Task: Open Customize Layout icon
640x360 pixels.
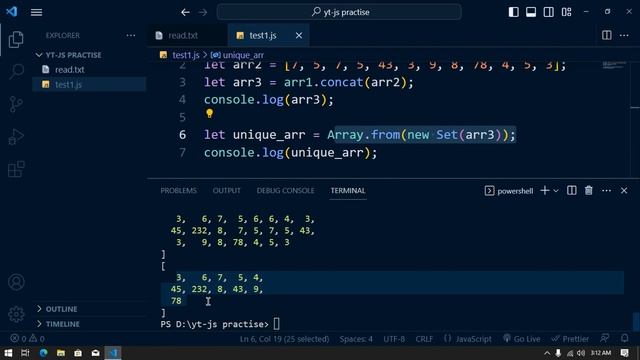Action: (x=567, y=12)
